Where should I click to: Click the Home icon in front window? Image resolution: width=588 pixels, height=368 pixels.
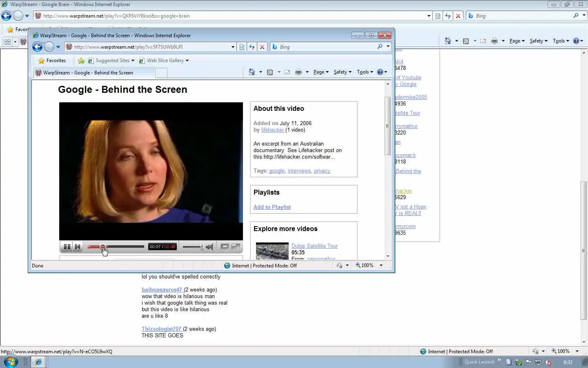point(252,72)
